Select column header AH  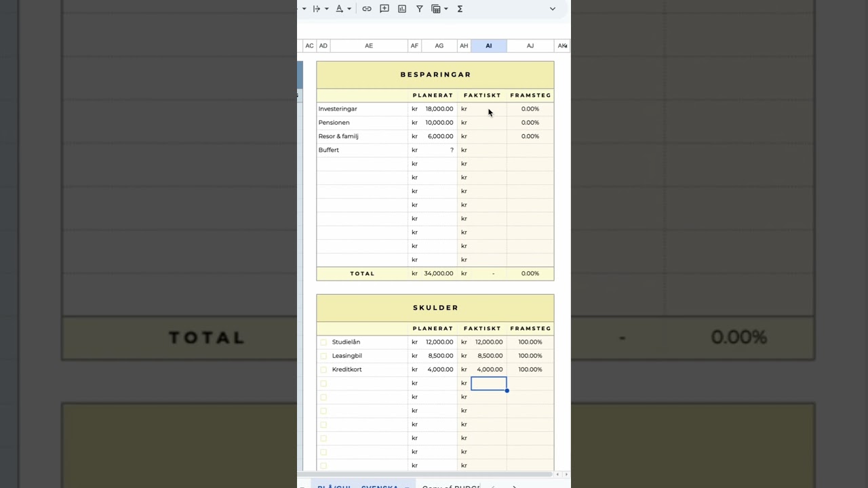[464, 46]
